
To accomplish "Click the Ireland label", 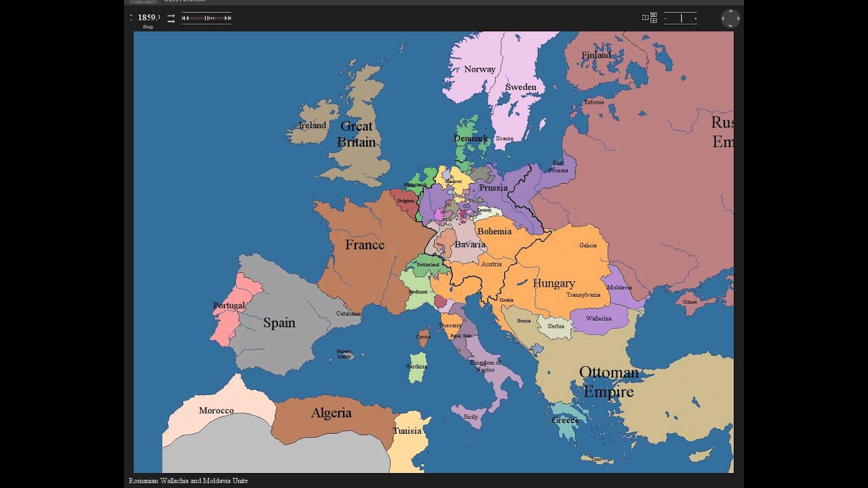I will coord(313,125).
